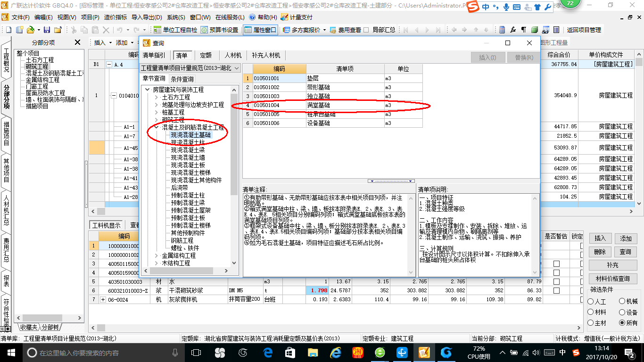Open Internet Explorer from taskbar
This screenshot has height=362, width=644.
point(335,352)
